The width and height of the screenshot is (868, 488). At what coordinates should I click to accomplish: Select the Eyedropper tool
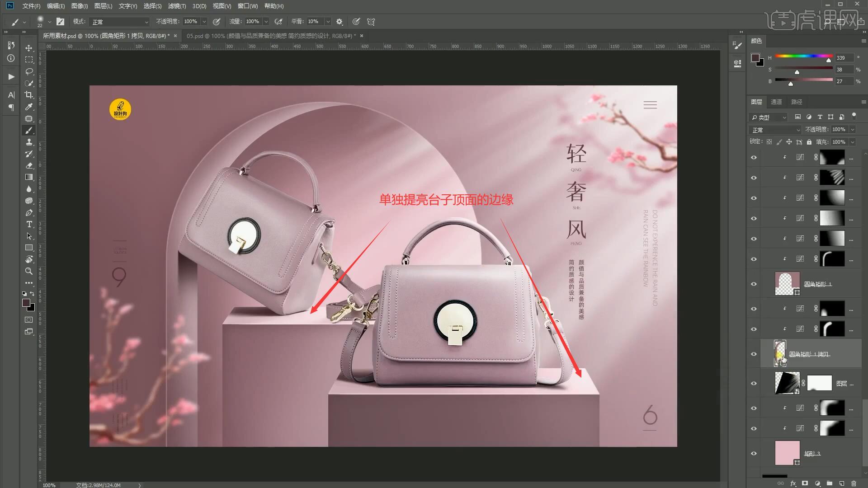point(29,107)
